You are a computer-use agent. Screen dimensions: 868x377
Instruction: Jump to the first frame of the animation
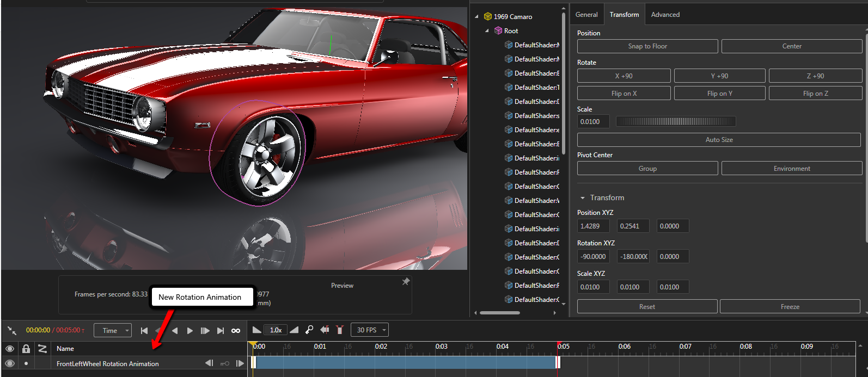pyautogui.click(x=144, y=330)
